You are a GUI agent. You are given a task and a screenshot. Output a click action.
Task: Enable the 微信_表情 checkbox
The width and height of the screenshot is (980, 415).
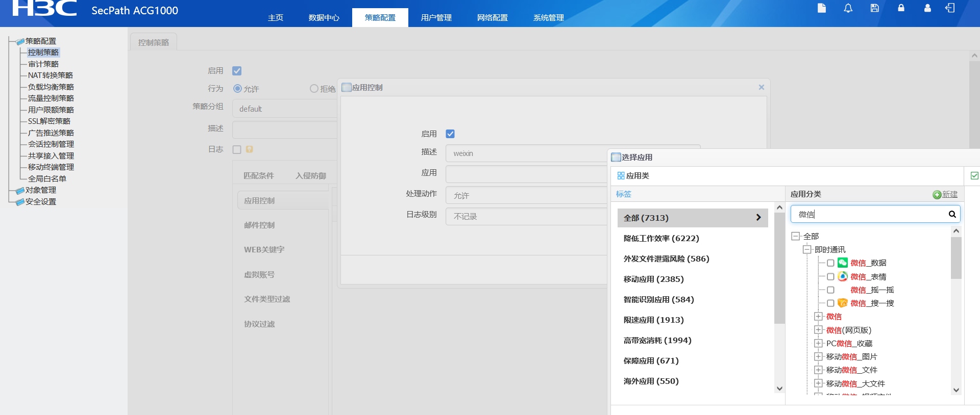point(830,277)
